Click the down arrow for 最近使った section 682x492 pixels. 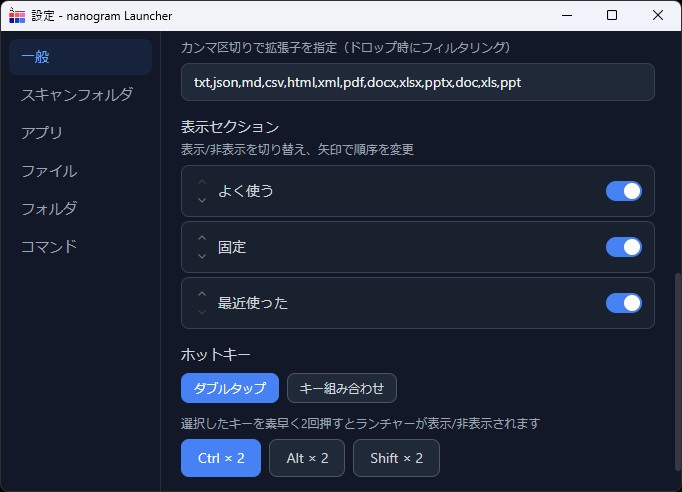pyautogui.click(x=202, y=312)
